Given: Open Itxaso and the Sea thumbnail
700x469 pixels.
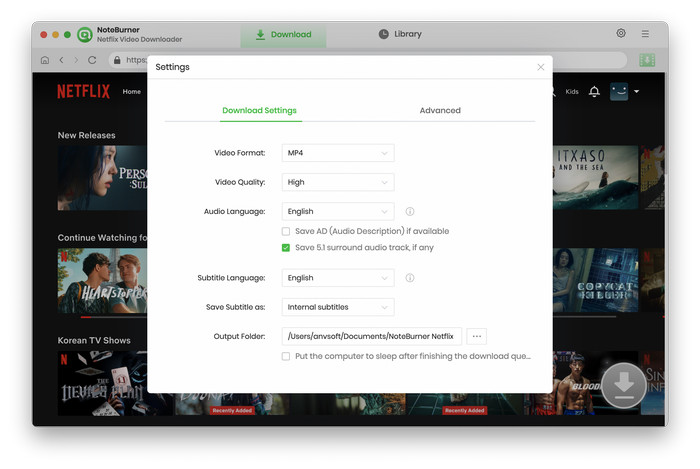Looking at the screenshot, I should (596, 178).
